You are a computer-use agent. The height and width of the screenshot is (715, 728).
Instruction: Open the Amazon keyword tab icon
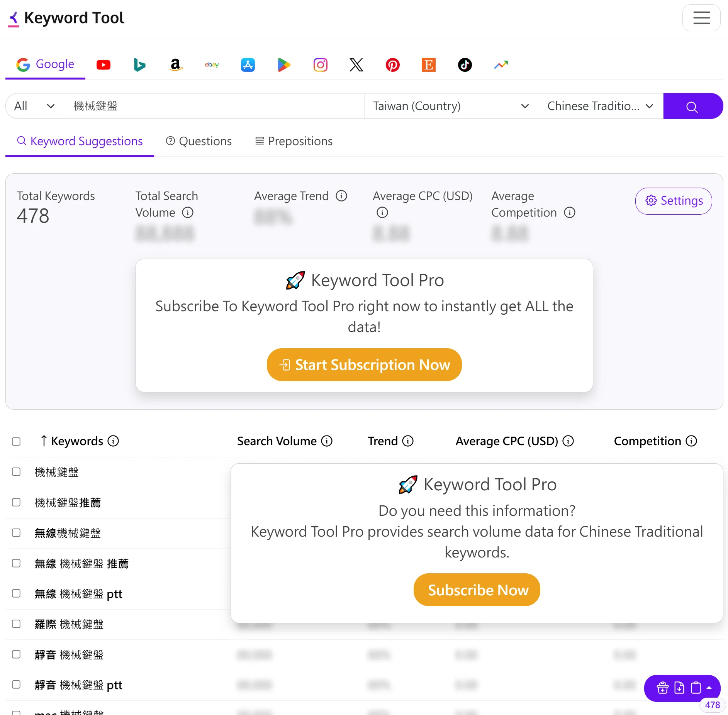[175, 65]
